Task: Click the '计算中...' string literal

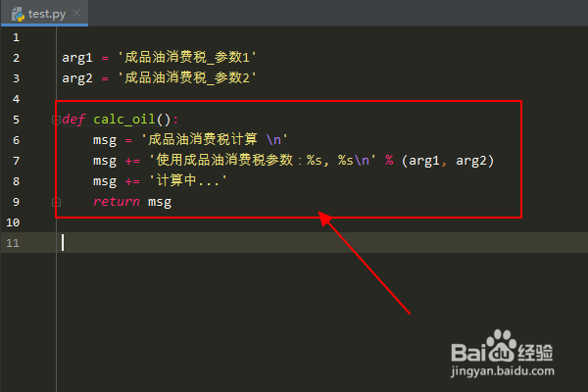Action: point(188,181)
